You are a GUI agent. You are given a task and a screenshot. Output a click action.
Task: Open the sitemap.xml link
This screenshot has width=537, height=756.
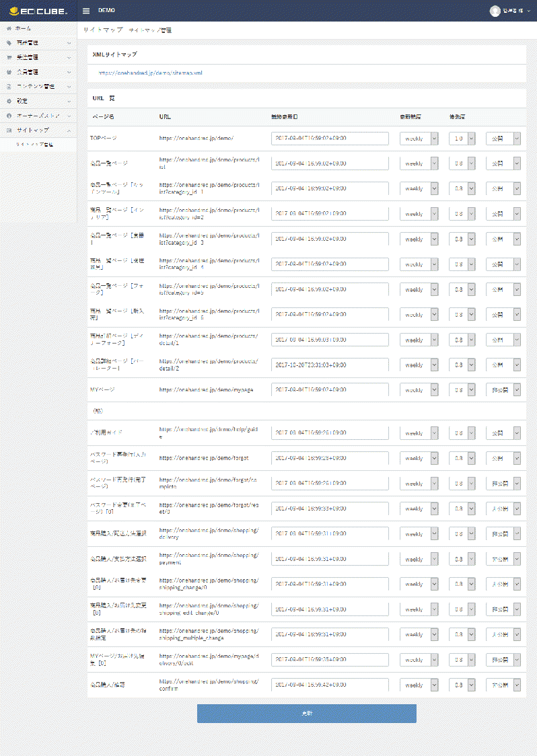tap(151, 72)
